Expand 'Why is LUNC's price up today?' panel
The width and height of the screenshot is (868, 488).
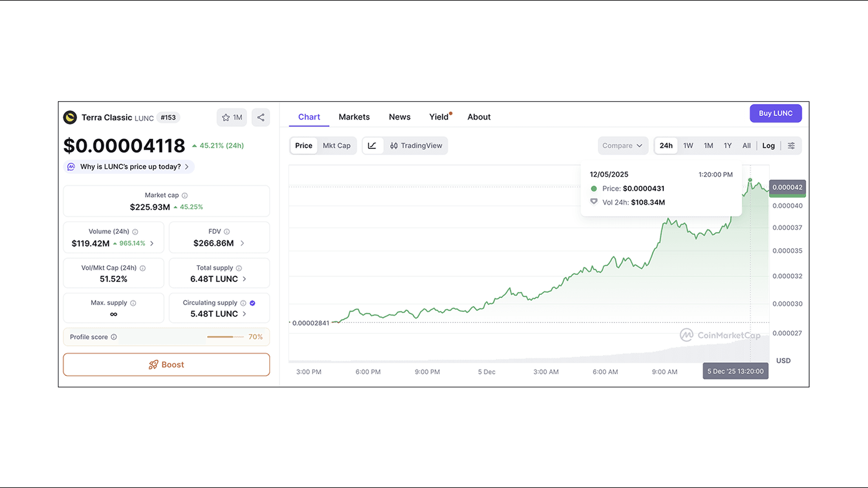pos(128,166)
